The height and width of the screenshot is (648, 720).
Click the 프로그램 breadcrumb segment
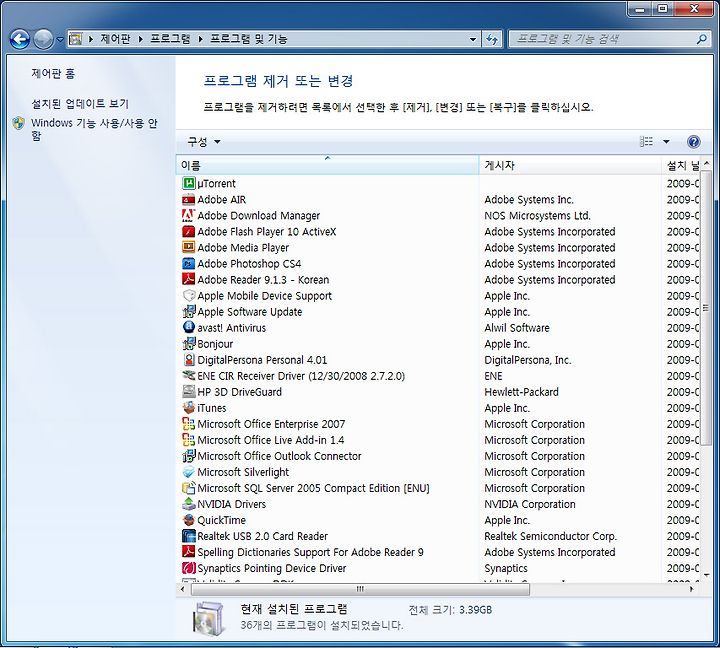pos(170,39)
